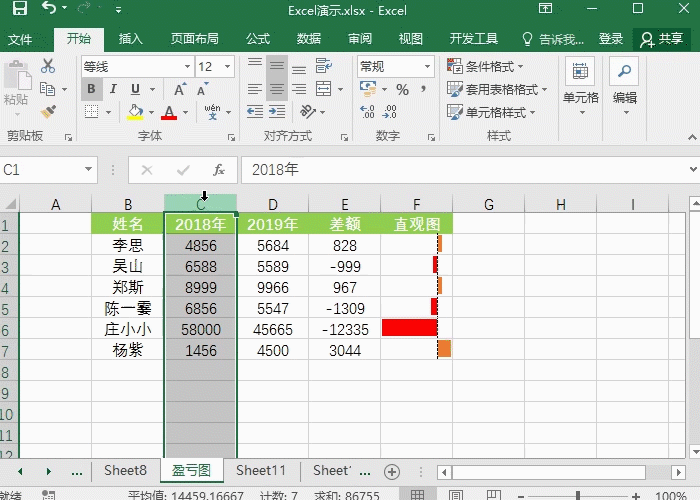Click the 共享 share button

tap(662, 39)
